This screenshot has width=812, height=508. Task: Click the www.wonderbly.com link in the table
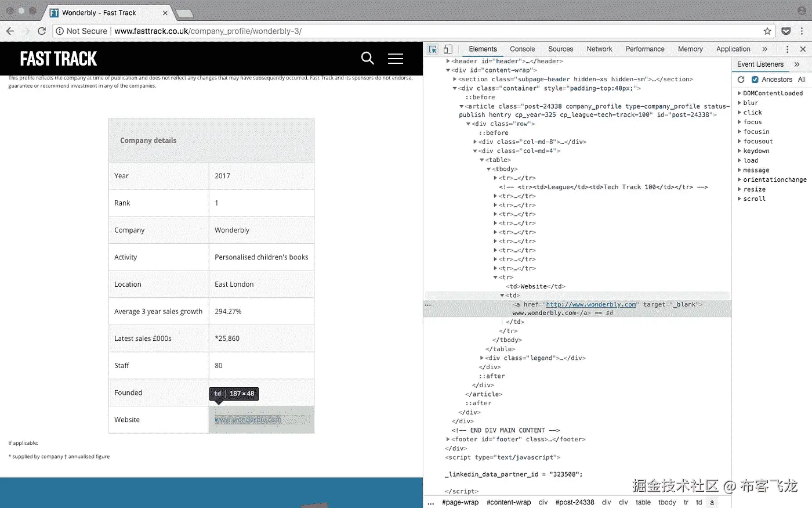[248, 420]
